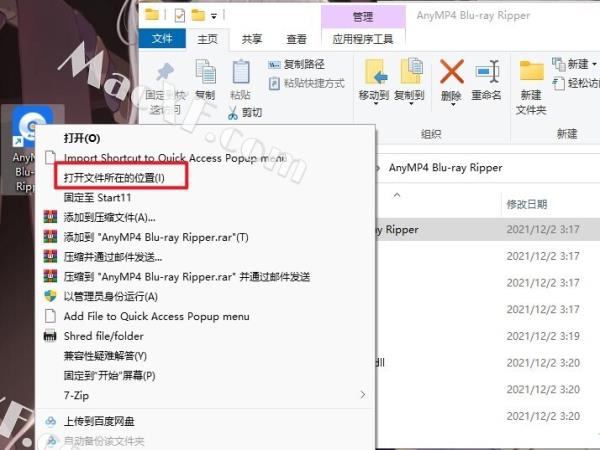The image size is (600, 450).
Task: Click folder icon in title bar
Action: (x=152, y=15)
